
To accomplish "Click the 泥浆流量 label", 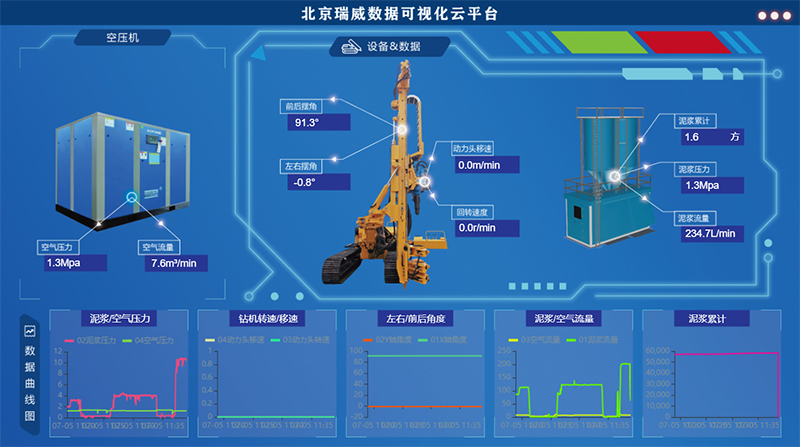I will [694, 218].
